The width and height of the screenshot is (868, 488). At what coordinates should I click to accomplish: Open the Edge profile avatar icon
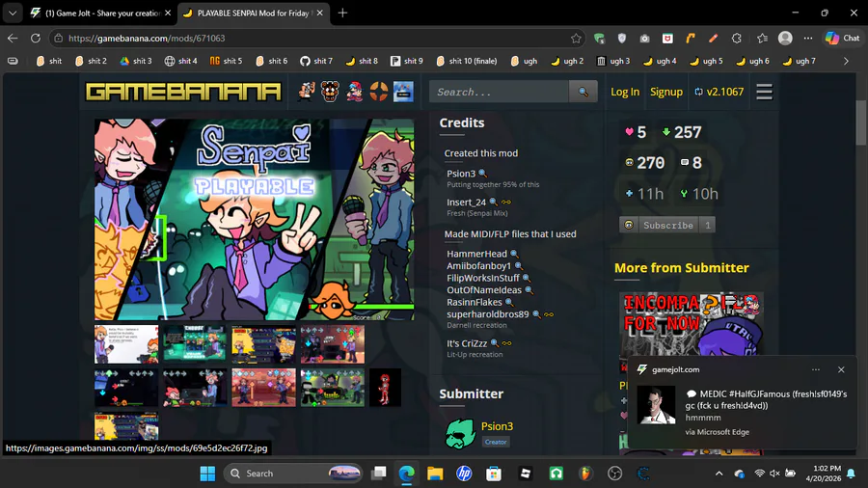point(785,39)
